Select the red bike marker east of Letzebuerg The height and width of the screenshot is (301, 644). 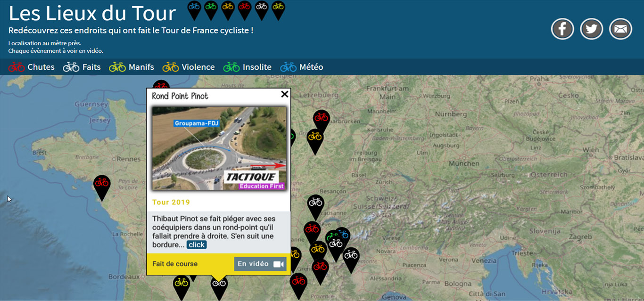(321, 118)
